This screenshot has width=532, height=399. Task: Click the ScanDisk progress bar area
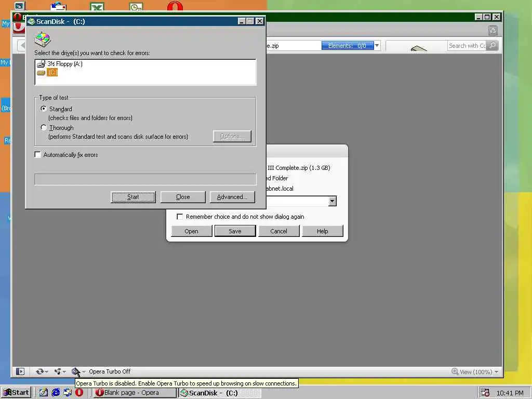pyautogui.click(x=145, y=179)
